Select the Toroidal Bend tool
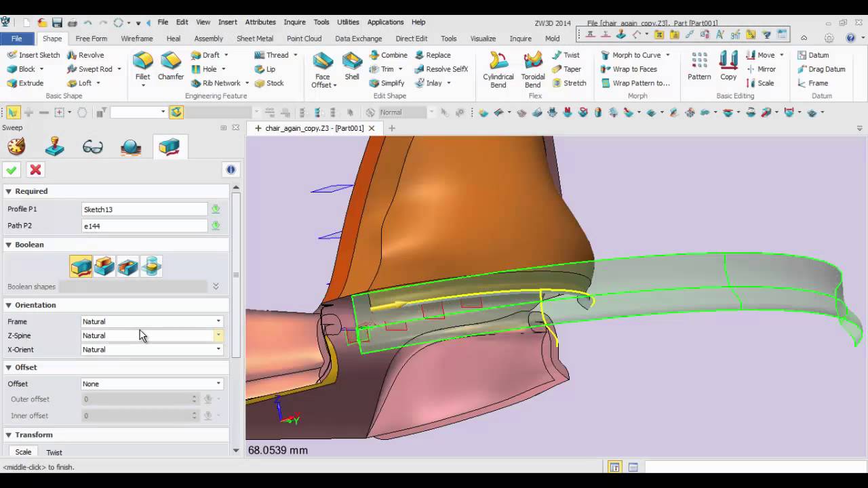 click(533, 69)
